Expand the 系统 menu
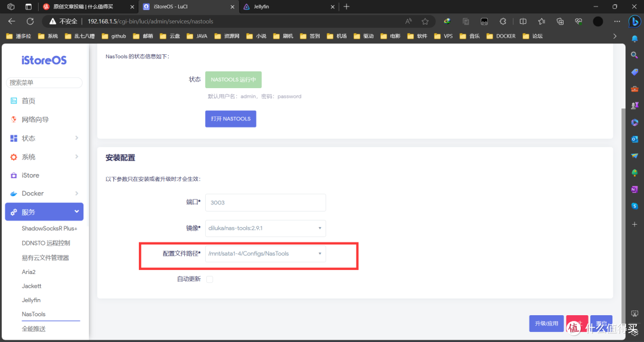This screenshot has height=342, width=644. [x=44, y=157]
